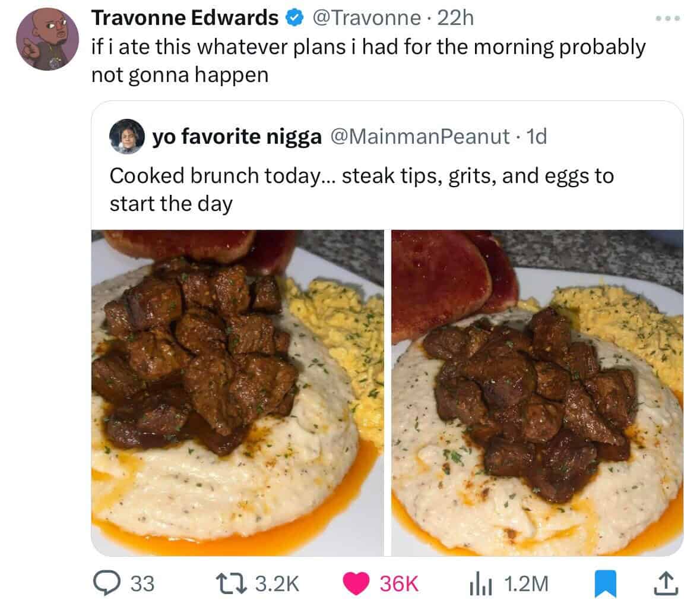This screenshot has height=603, width=700.
Task: Remove bookmark with the blue bookmark icon
Action: pos(606,584)
